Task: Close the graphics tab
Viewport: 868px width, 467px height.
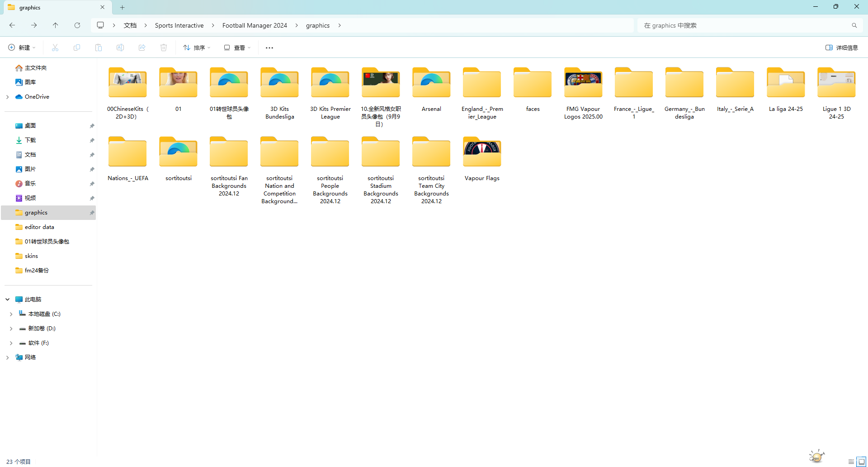Action: (x=103, y=7)
